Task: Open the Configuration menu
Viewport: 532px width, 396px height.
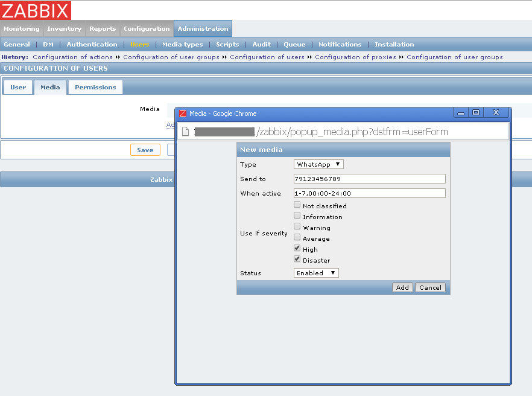Action: tap(147, 28)
